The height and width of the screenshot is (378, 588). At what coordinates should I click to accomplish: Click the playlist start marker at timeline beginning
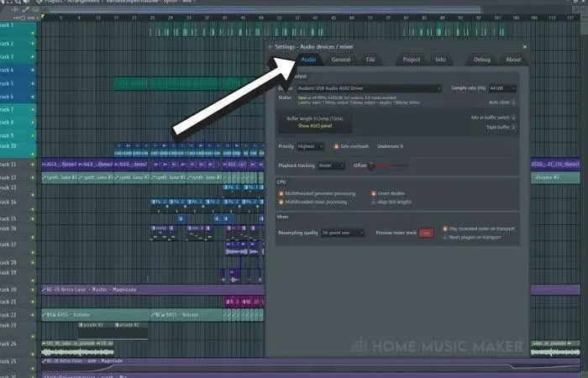43,17
